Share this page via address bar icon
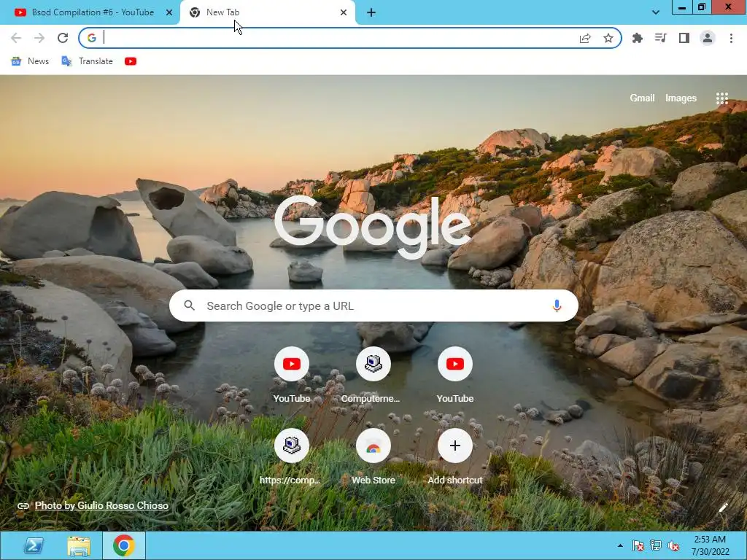 coord(585,38)
